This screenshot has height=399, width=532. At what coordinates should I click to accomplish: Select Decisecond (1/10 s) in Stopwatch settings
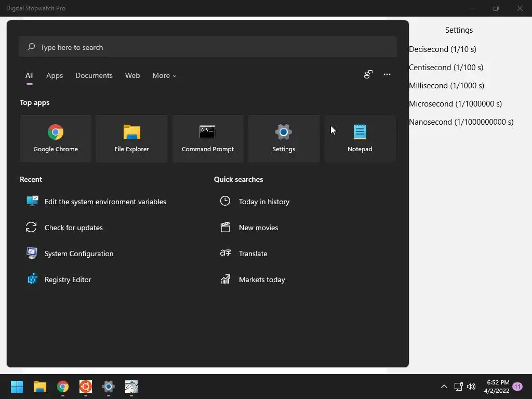(x=443, y=49)
